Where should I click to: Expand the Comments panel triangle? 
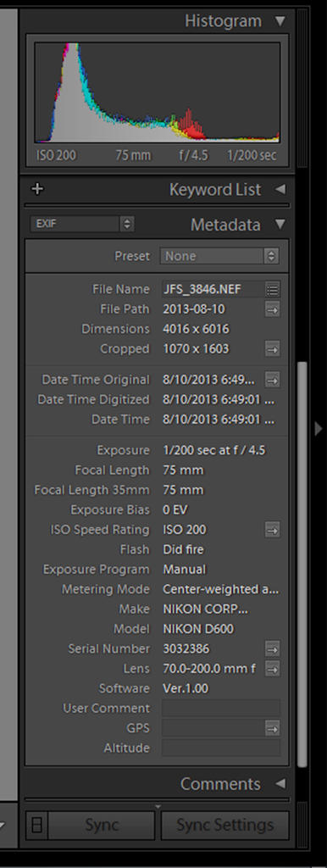[x=280, y=784]
